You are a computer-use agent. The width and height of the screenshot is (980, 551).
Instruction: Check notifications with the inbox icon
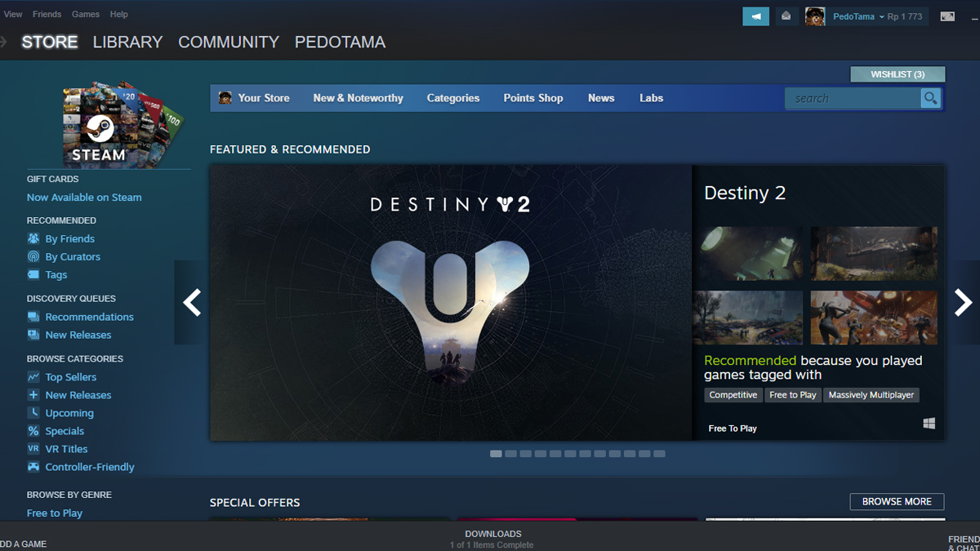tap(786, 16)
